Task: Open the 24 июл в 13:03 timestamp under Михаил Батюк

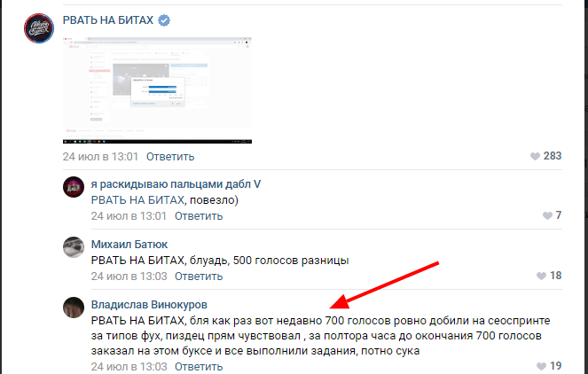Action: [x=129, y=277]
